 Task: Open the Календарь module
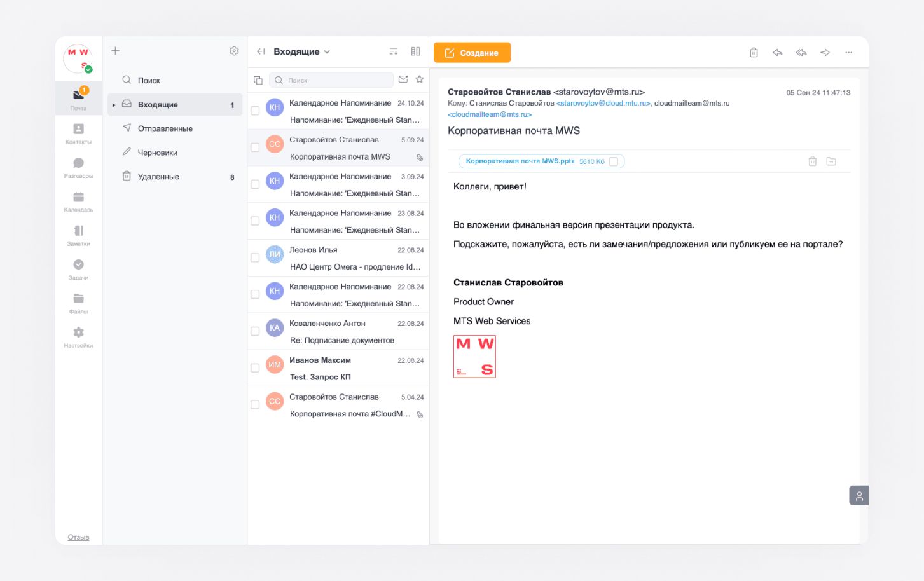click(x=78, y=201)
